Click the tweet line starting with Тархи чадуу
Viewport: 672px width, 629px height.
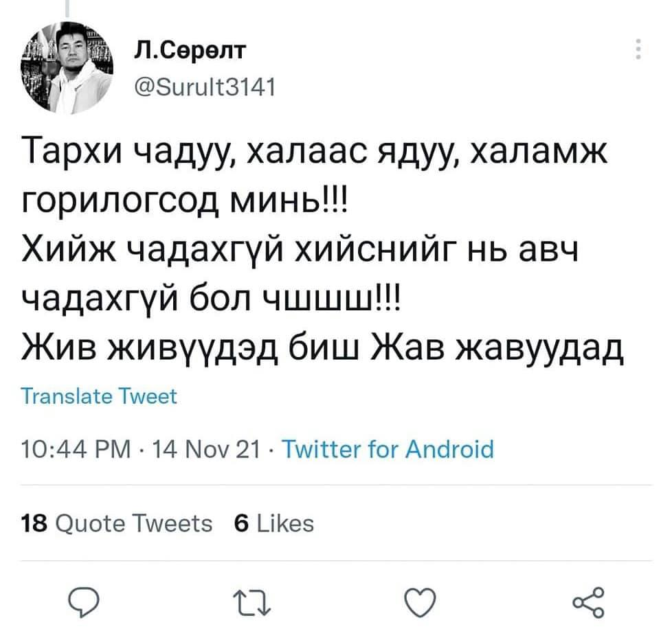coord(315,152)
